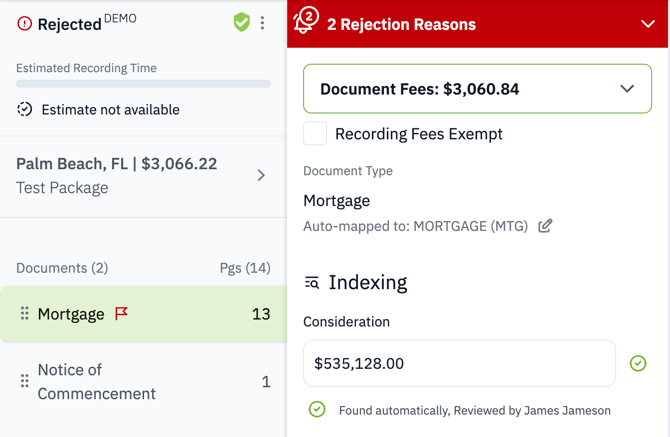Click the Mortgage value under Document Type
Screen dimensions: 670x437
[x=337, y=201]
